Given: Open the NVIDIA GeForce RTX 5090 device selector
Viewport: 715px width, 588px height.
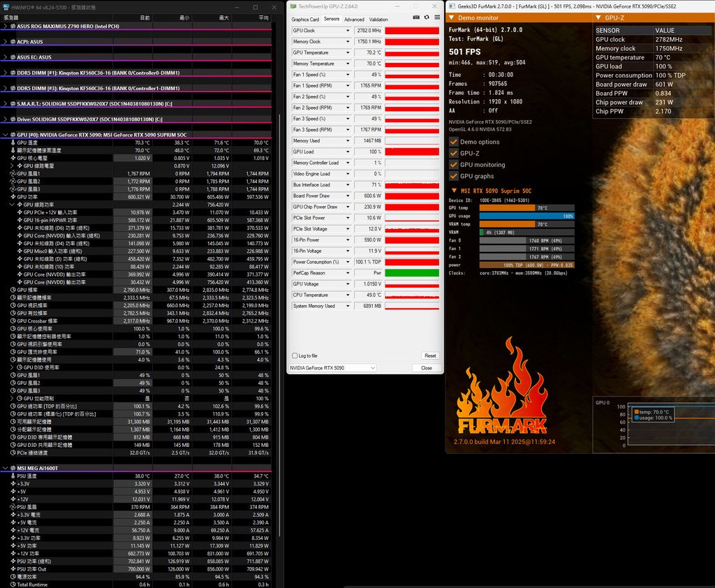Looking at the screenshot, I should (332, 368).
